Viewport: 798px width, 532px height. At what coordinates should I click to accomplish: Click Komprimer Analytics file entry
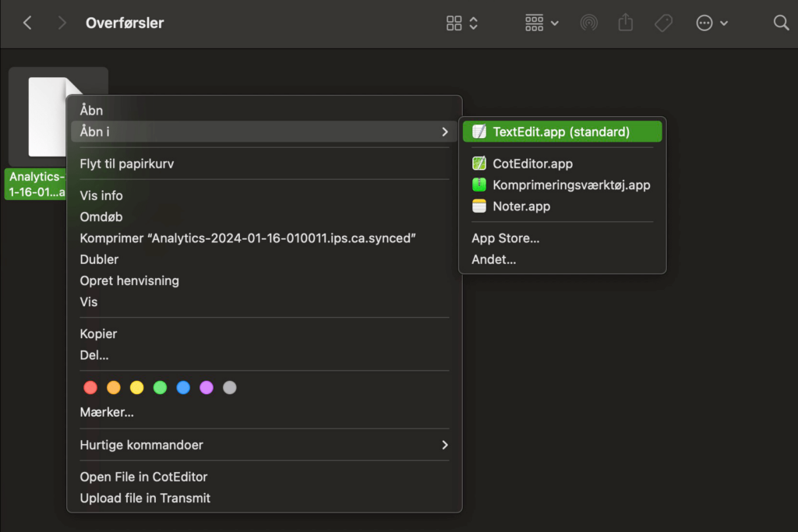(264, 238)
